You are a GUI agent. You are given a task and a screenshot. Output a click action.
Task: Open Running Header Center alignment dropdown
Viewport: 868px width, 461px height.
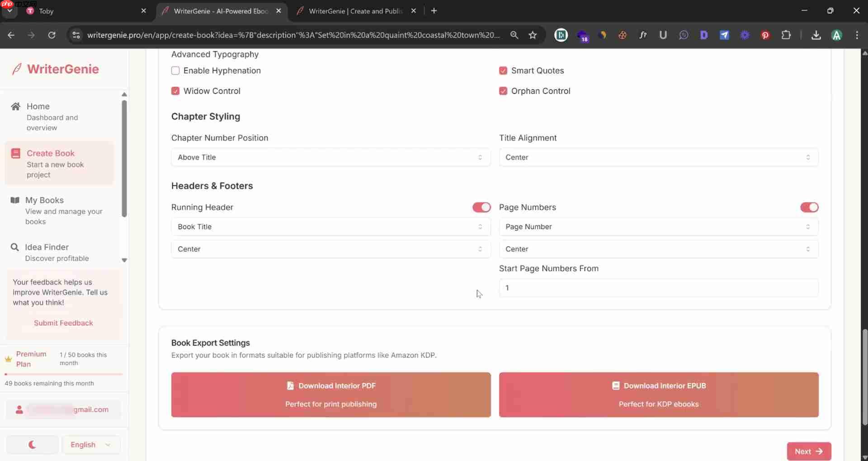331,249
